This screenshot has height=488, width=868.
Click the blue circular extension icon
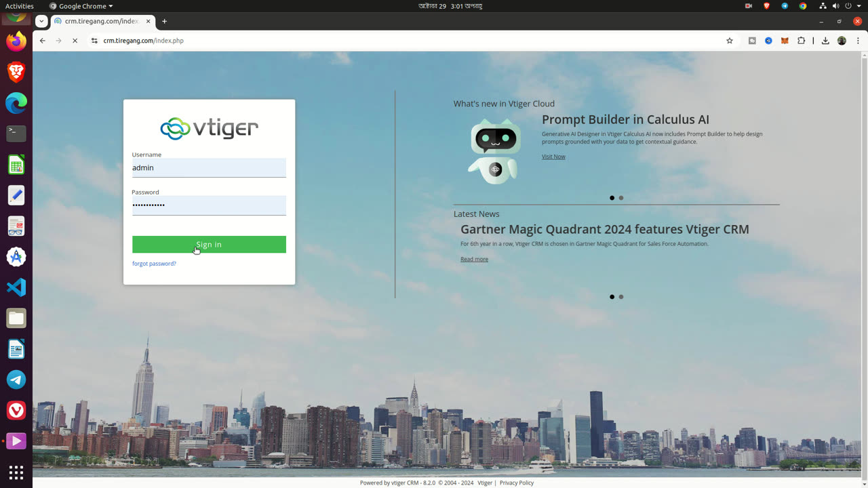(768, 41)
